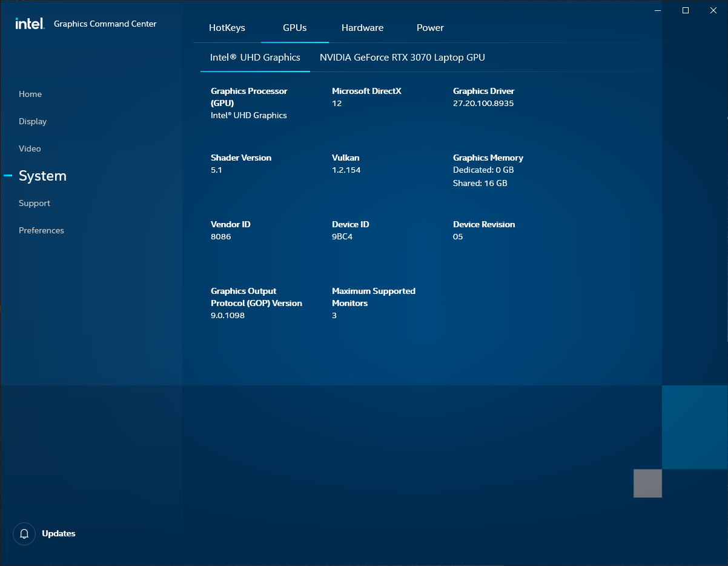This screenshot has height=566, width=728.
Task: Select System in the sidebar
Action: 42,176
